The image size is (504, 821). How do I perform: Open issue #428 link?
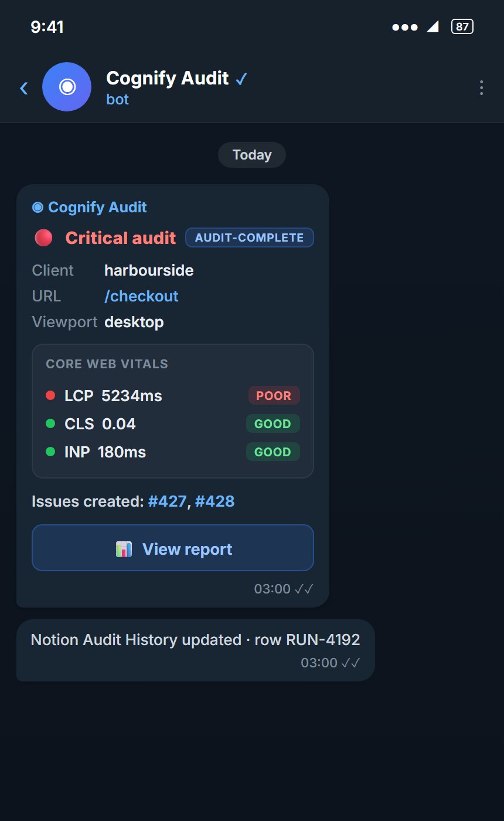214,501
